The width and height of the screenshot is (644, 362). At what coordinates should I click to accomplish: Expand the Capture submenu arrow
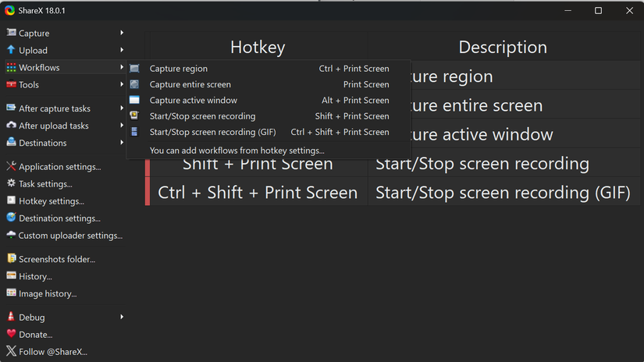(x=122, y=33)
